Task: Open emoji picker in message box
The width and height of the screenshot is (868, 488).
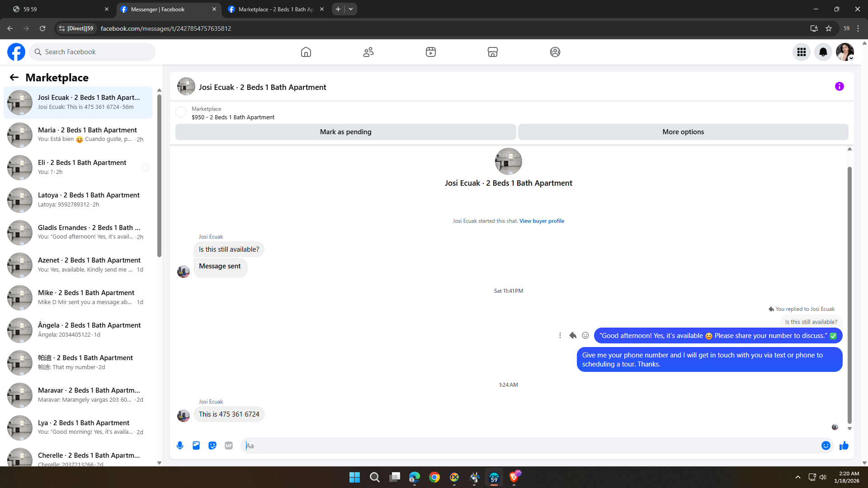Action: (x=826, y=446)
